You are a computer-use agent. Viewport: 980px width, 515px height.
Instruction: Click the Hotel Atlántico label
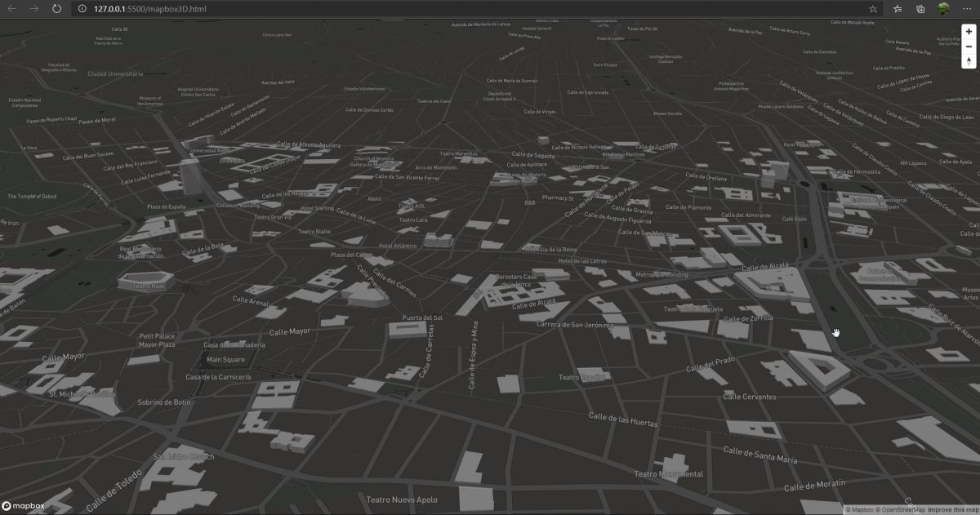(398, 246)
